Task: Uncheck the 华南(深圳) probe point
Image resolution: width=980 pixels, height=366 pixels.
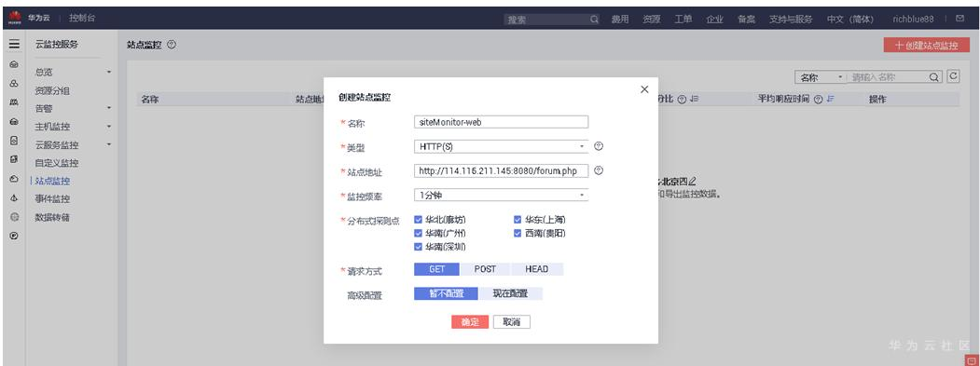Action: coord(418,248)
